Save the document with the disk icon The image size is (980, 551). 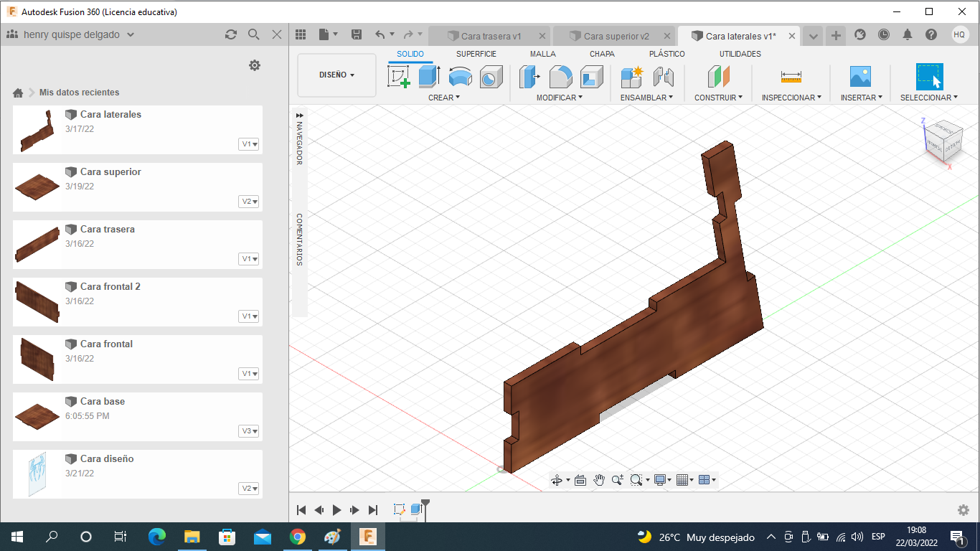[357, 34]
